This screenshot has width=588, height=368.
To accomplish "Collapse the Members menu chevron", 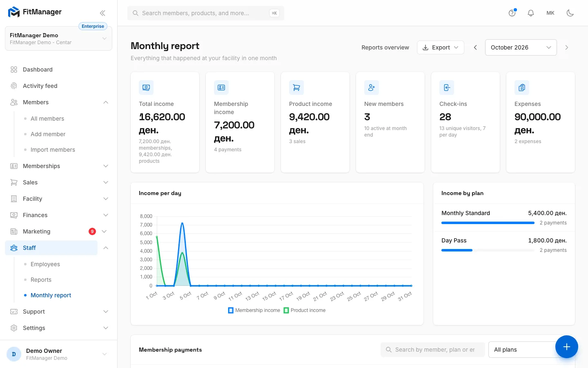I will pos(106,102).
